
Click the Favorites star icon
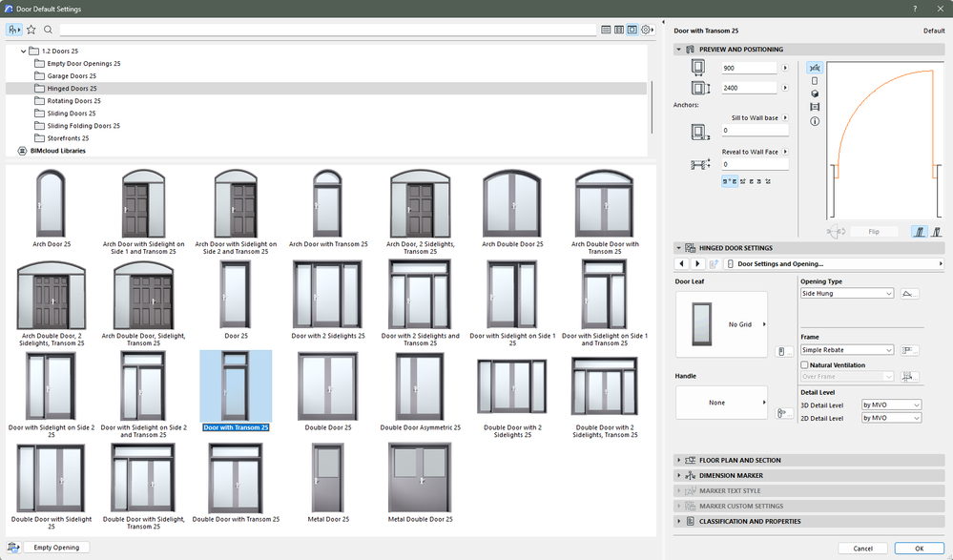[x=31, y=30]
